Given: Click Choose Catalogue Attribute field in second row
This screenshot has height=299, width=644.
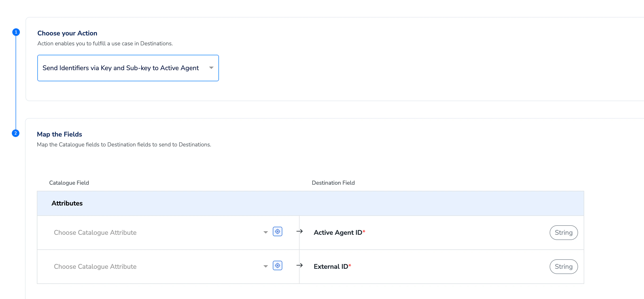Looking at the screenshot, I should point(95,267).
